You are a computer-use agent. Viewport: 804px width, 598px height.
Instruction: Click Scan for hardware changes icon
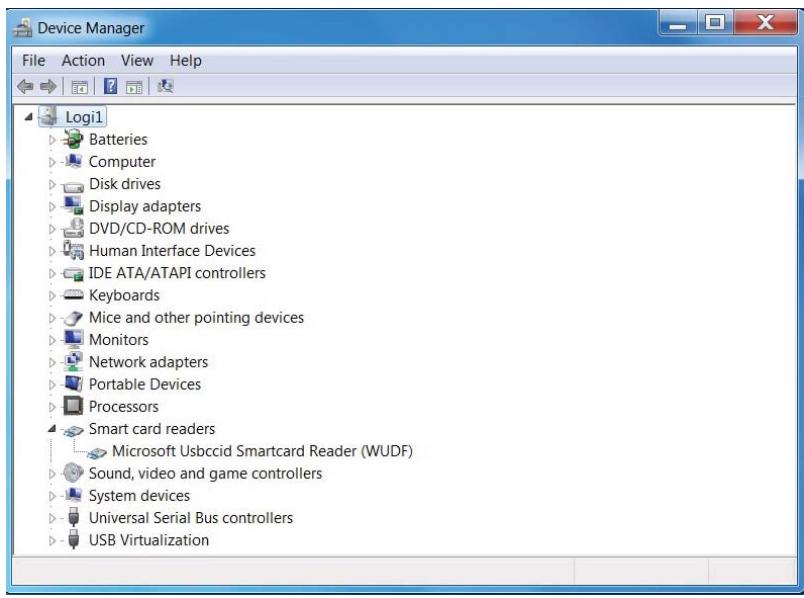pyautogui.click(x=165, y=86)
